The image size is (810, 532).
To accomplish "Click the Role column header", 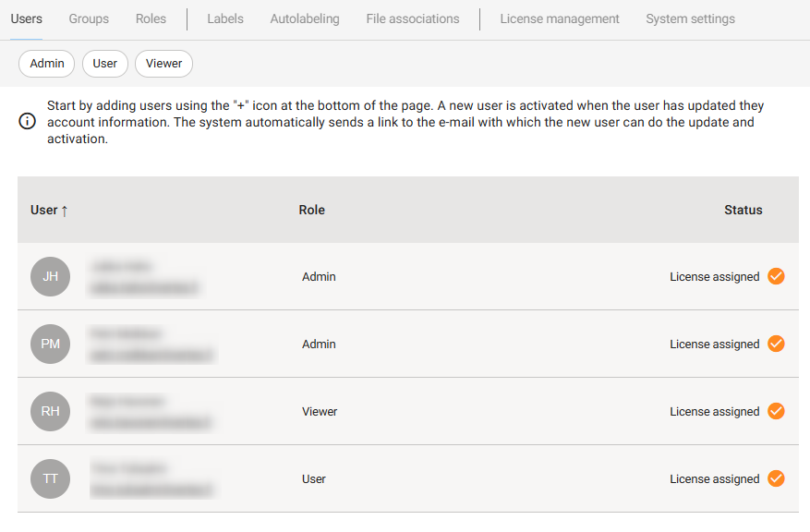I will [311, 210].
